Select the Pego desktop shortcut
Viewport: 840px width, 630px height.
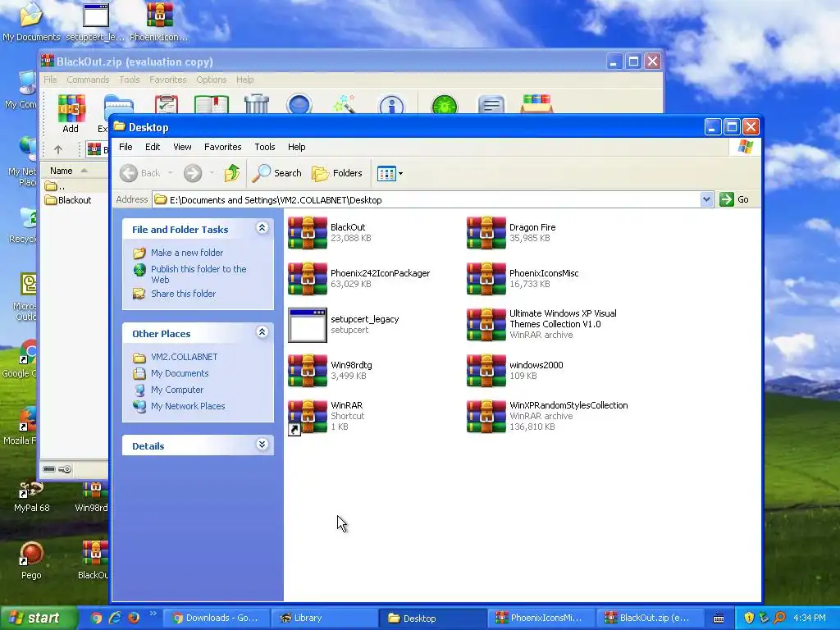31,561
